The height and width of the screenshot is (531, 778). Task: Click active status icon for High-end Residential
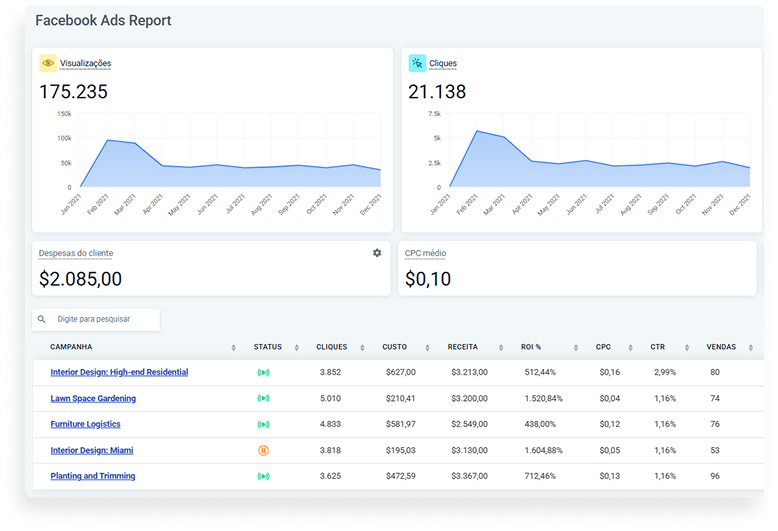263,373
